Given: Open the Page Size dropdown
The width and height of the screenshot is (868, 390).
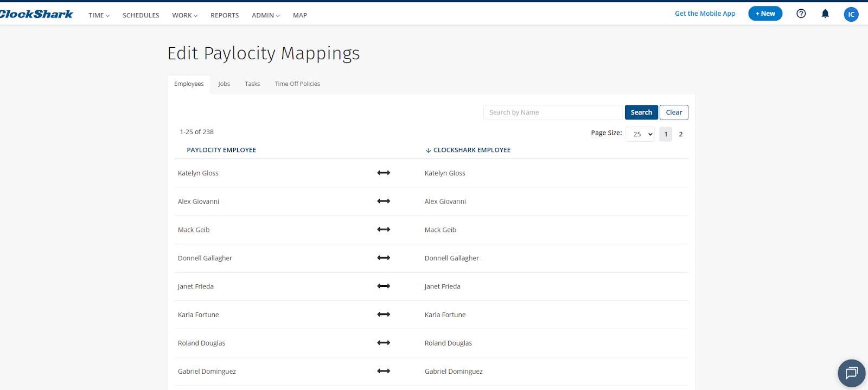Looking at the screenshot, I should pos(640,134).
